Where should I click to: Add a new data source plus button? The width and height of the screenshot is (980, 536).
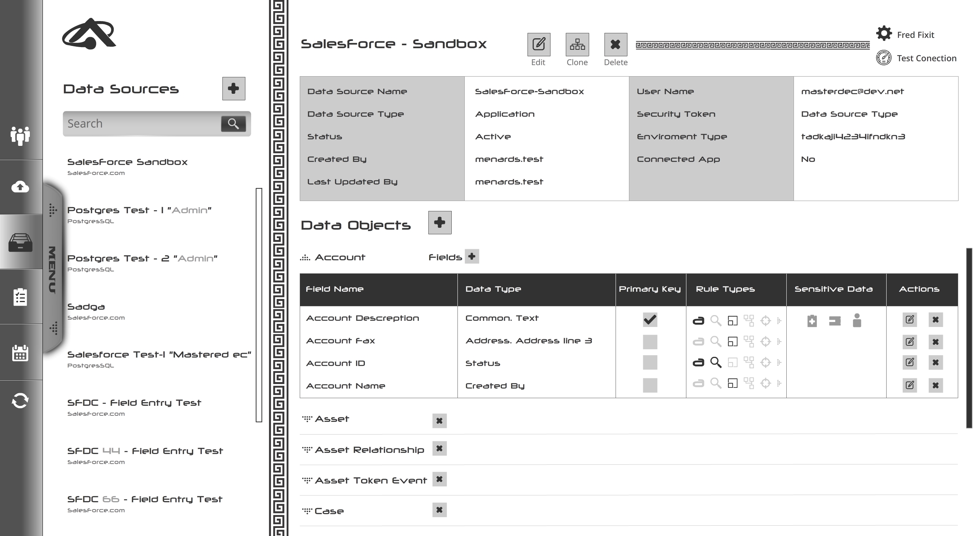point(234,88)
